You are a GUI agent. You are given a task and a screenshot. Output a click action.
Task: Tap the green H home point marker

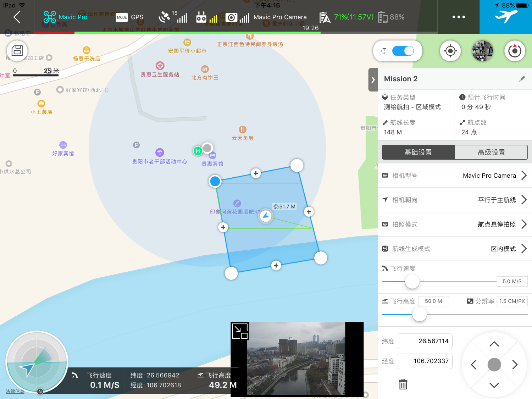coord(198,151)
